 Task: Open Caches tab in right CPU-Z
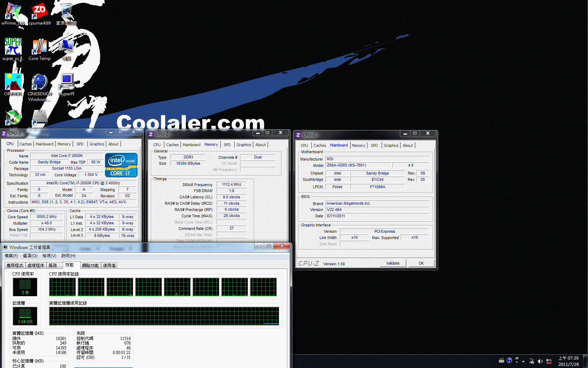[320, 145]
